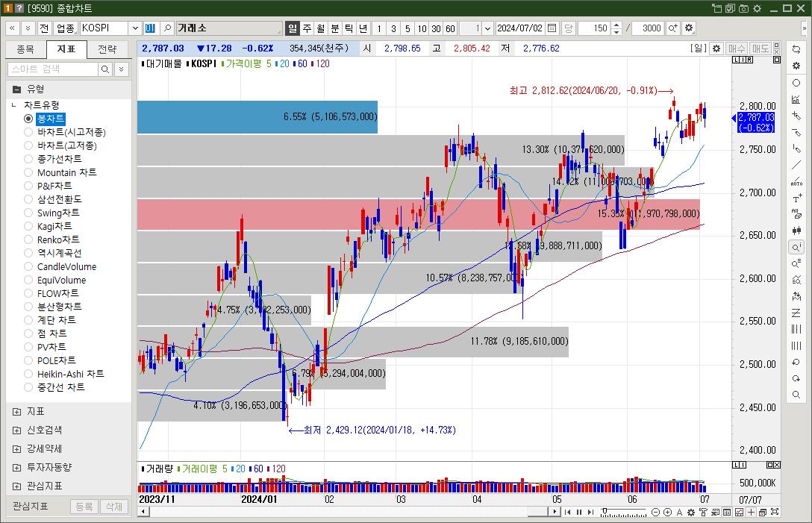Select the 봉차트 chart type

tap(44, 119)
